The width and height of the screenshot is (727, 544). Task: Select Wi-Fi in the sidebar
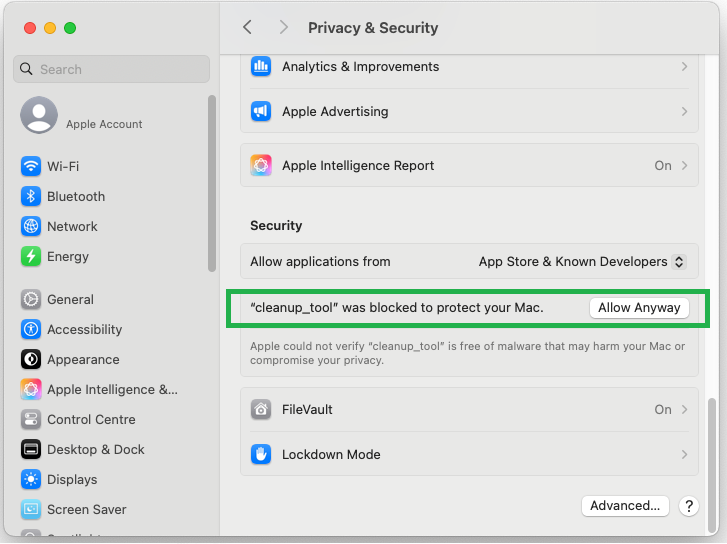(63, 166)
